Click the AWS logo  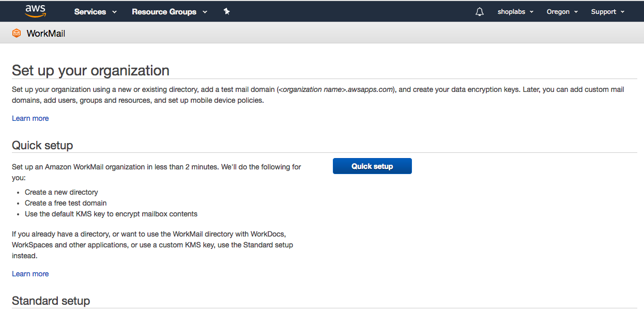coord(35,11)
